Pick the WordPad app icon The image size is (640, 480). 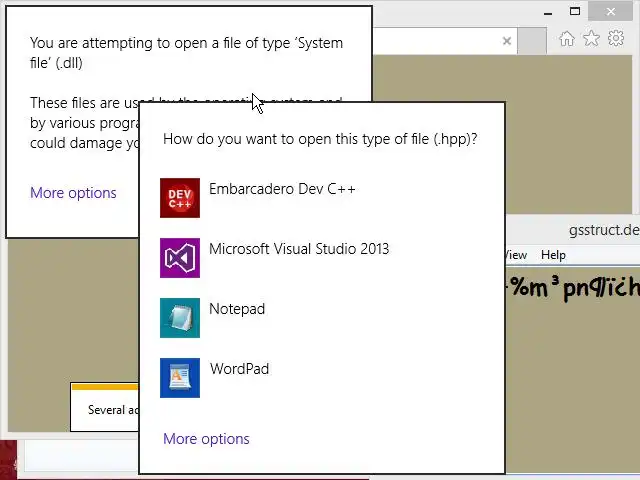pos(180,378)
